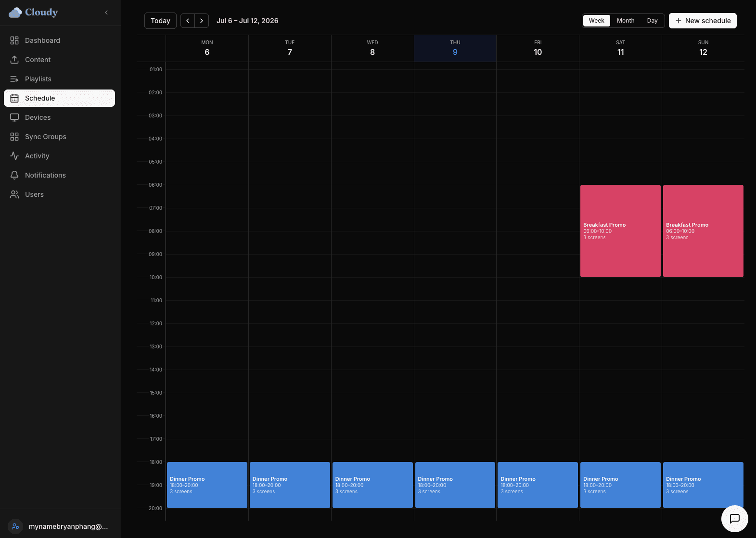
Task: Click the Jul 6 – Jul 12, 2026 label
Action: (x=247, y=21)
